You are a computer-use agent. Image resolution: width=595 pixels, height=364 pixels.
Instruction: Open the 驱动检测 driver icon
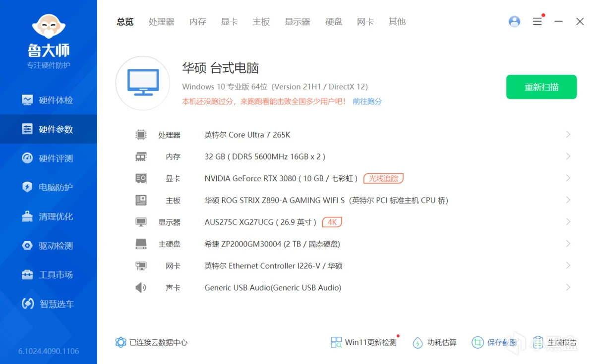[27, 246]
